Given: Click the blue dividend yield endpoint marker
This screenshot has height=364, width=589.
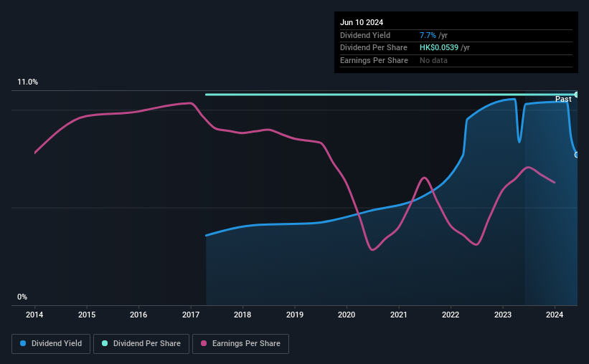Looking at the screenshot, I should point(576,155).
